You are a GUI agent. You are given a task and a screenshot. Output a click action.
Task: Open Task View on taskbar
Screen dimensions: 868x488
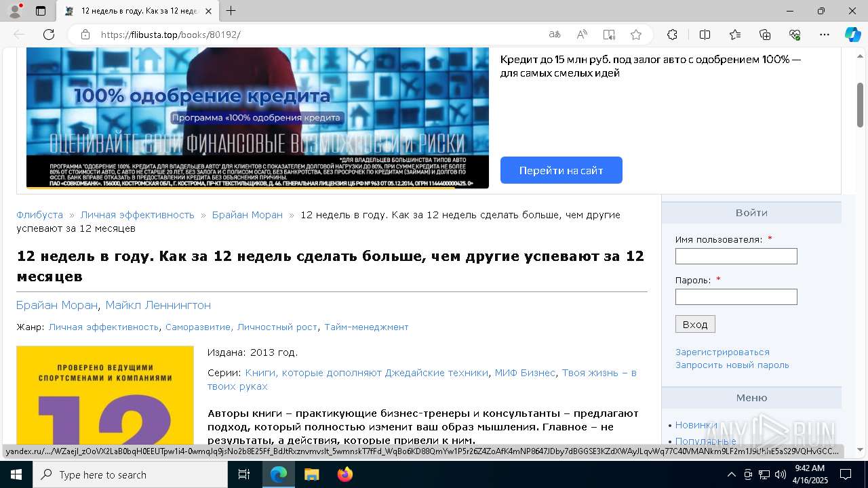point(245,474)
